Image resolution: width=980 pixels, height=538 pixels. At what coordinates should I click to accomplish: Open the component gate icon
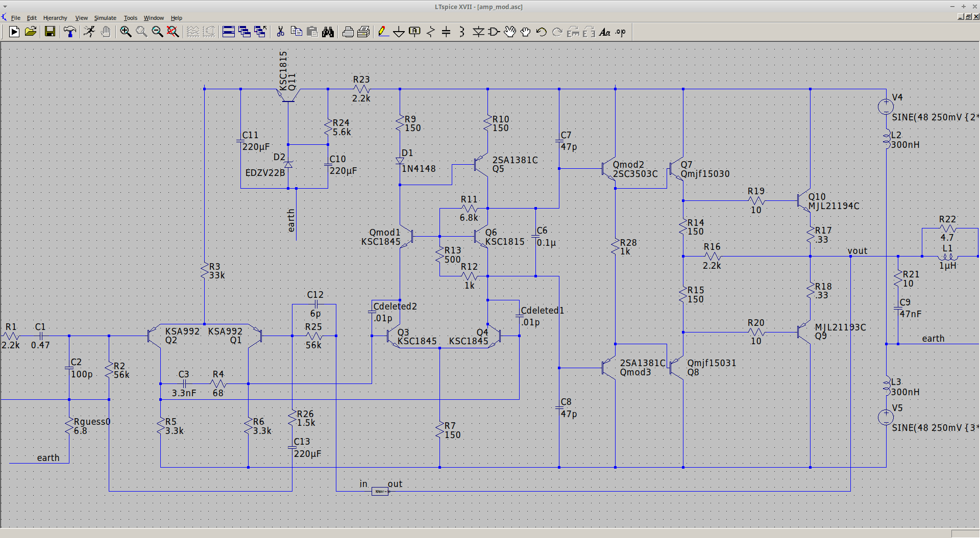pyautogui.click(x=494, y=32)
